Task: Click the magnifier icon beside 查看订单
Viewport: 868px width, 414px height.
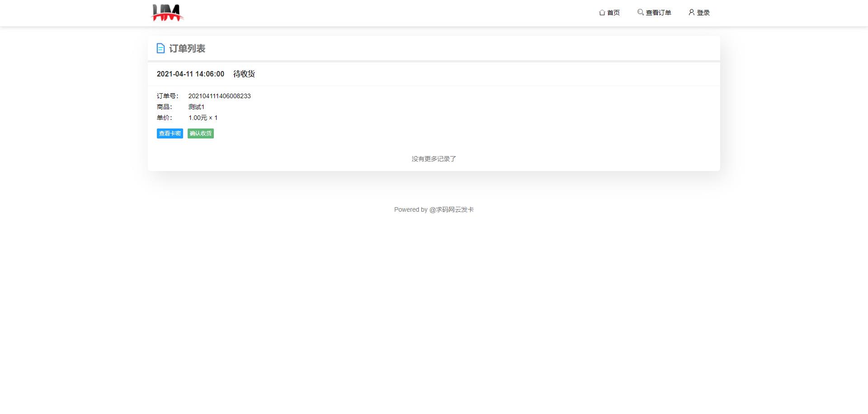Action: coord(640,12)
